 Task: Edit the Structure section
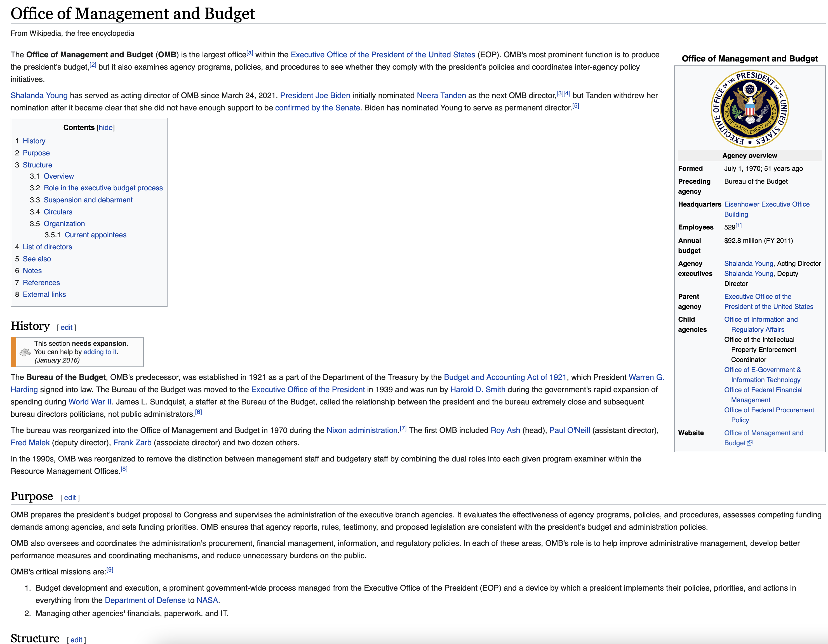76,640
